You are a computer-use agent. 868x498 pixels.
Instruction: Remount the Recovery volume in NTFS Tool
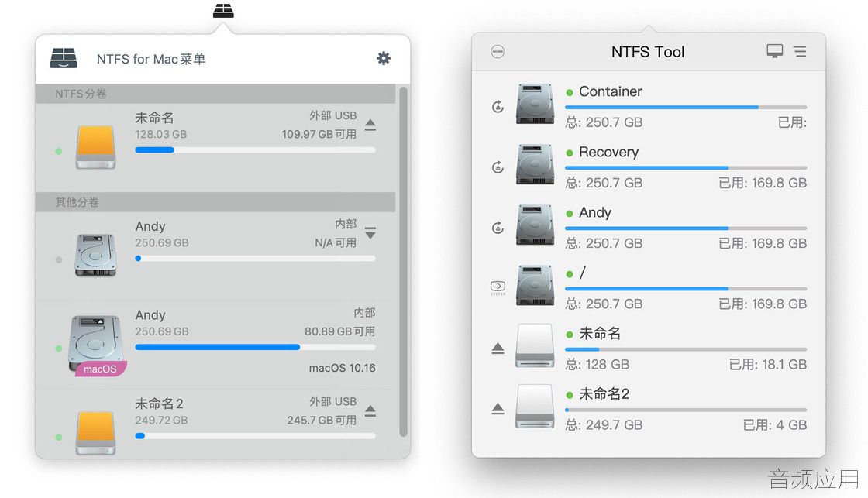tap(498, 167)
